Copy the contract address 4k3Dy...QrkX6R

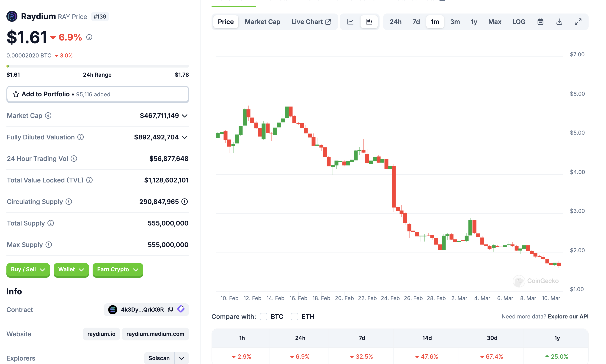pyautogui.click(x=170, y=310)
